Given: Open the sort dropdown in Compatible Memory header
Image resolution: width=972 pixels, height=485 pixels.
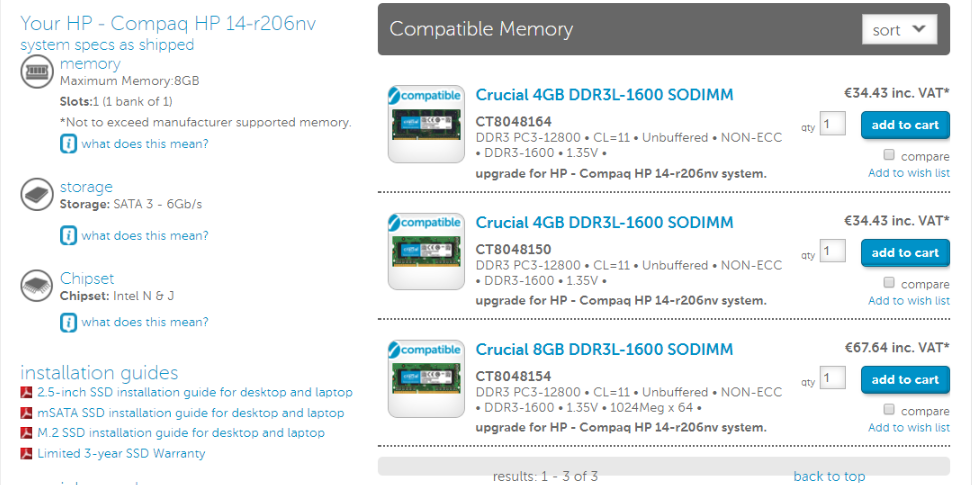Looking at the screenshot, I should click(899, 30).
